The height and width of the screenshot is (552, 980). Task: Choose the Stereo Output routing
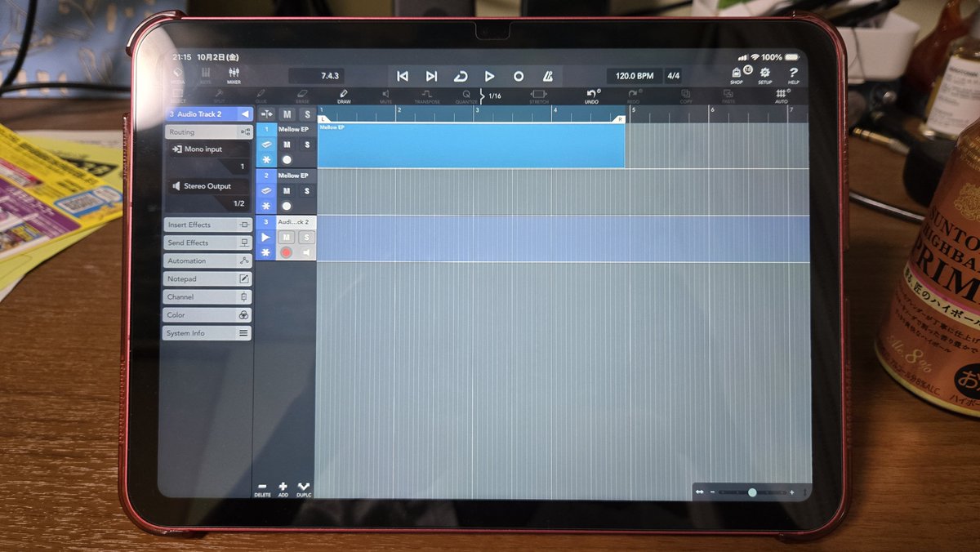click(x=208, y=186)
